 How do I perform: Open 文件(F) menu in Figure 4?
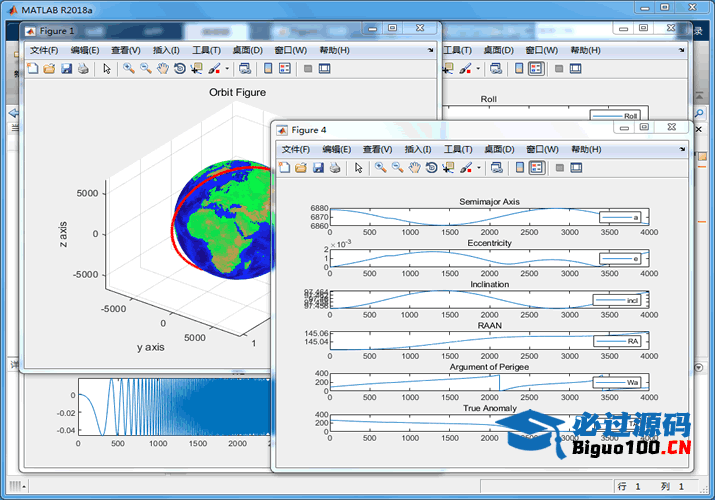[x=295, y=149]
